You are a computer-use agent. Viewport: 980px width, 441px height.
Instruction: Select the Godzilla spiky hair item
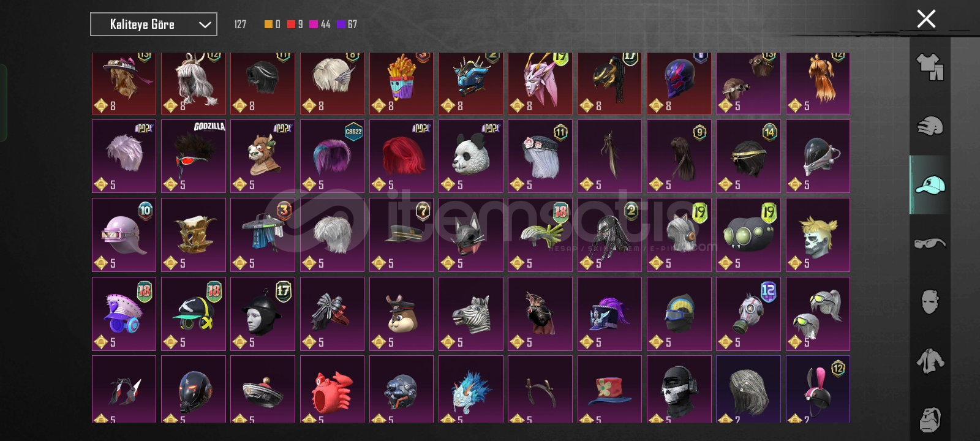(194, 156)
